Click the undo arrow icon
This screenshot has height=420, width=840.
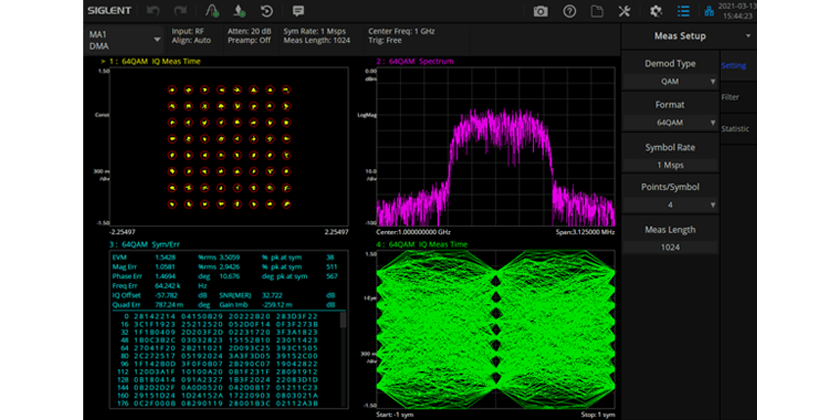tap(153, 11)
